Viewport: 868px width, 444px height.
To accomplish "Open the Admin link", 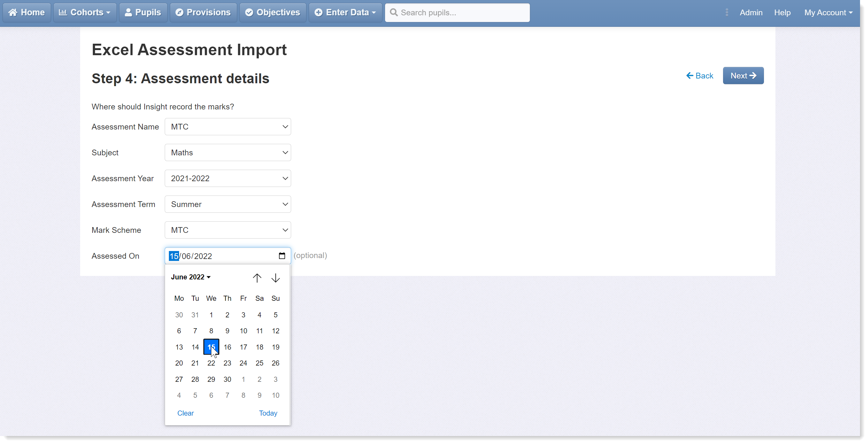I will click(751, 12).
